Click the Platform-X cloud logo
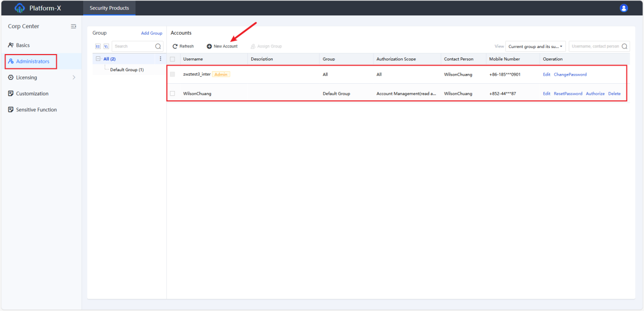The image size is (644, 311). pyautogui.click(x=19, y=8)
